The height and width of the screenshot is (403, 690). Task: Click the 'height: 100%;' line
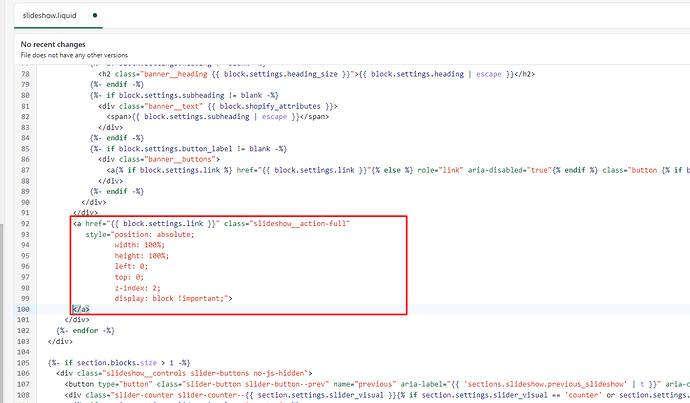point(142,256)
